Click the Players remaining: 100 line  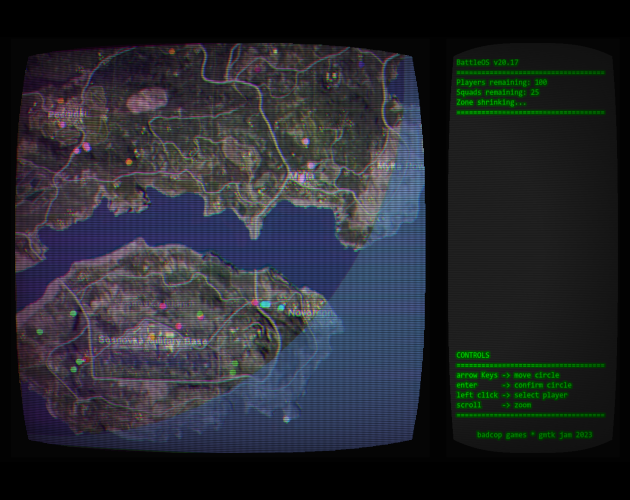click(x=501, y=82)
